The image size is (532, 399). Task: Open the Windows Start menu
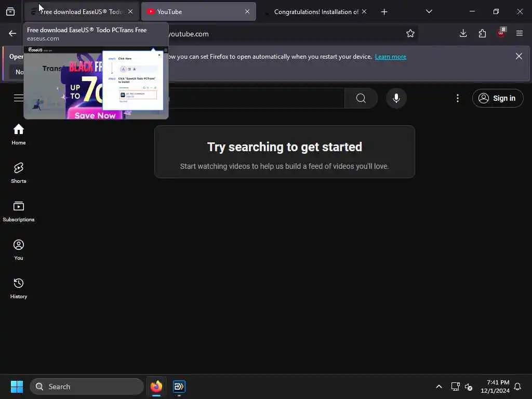(x=17, y=387)
